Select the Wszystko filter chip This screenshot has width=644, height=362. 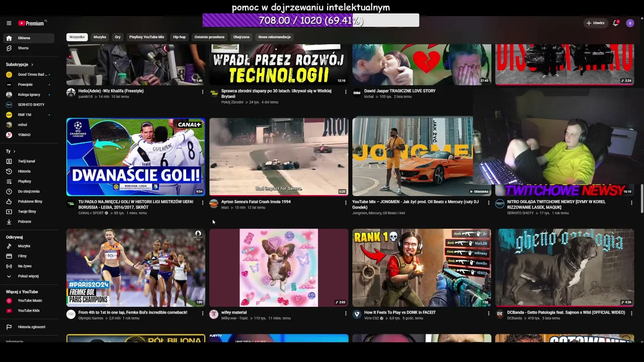77,37
